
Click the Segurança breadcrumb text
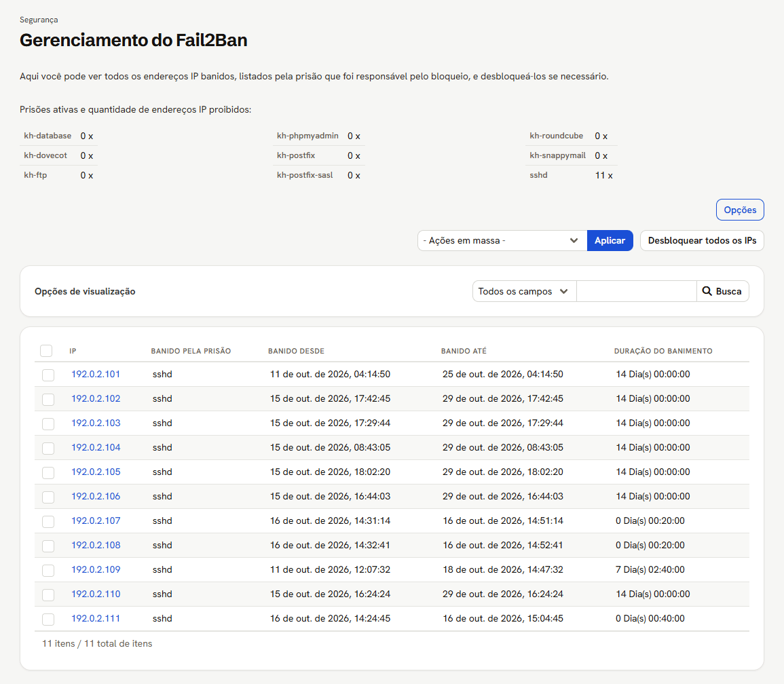(39, 20)
